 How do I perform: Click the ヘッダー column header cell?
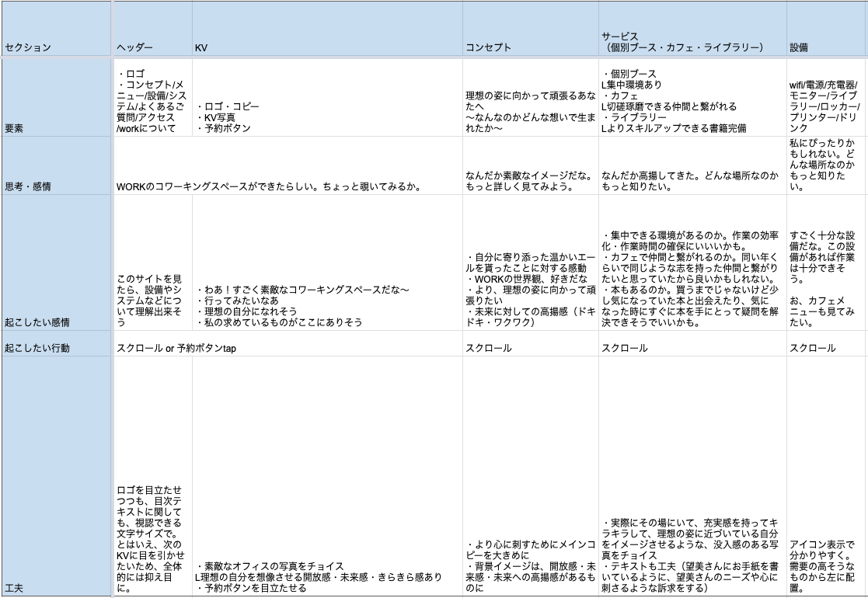(152, 31)
